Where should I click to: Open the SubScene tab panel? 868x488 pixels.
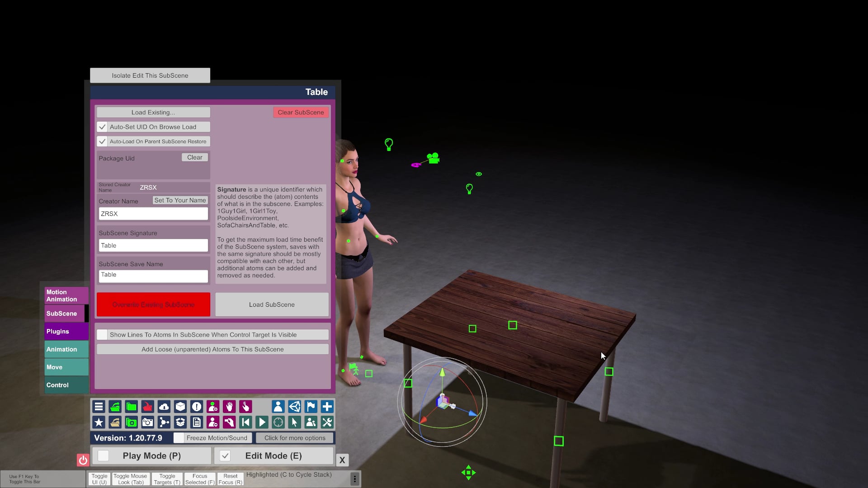pos(62,314)
